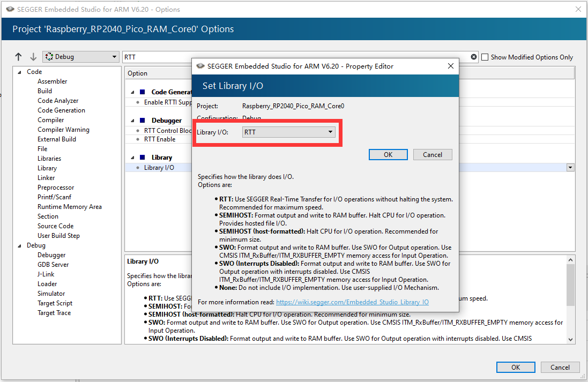Screen dimensions: 588x382
Task: Select Compiler in the options tree
Action: tap(50, 120)
